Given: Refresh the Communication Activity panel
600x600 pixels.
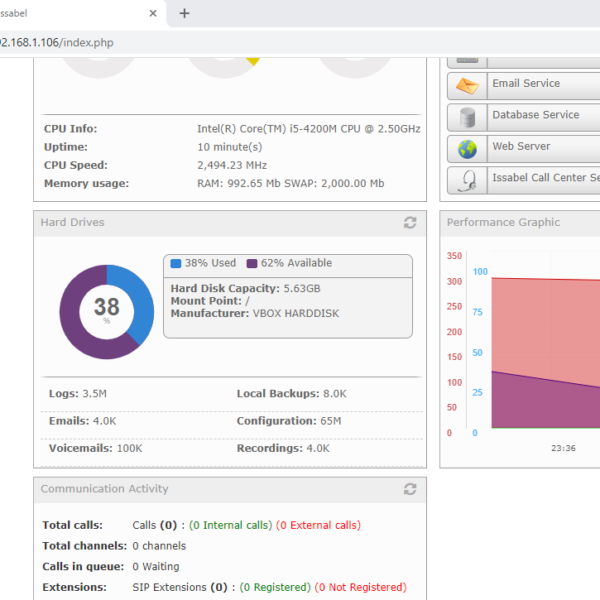Looking at the screenshot, I should coord(410,489).
